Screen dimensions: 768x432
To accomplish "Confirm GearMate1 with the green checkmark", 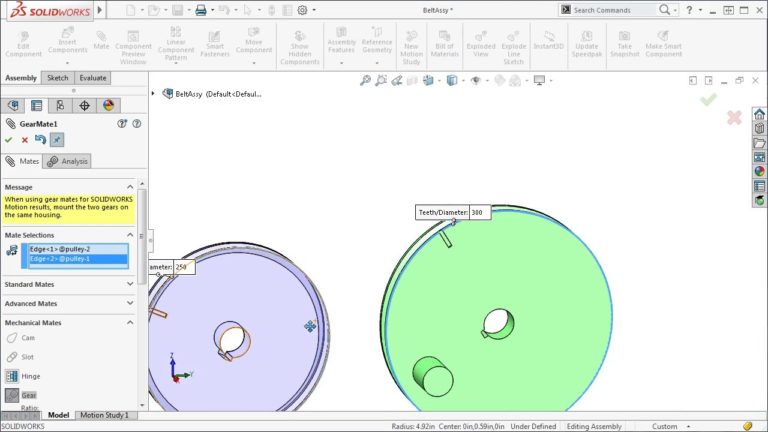I will pyautogui.click(x=9, y=140).
